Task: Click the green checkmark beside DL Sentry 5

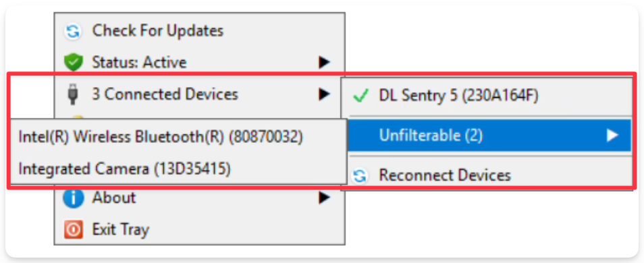Action: coord(360,97)
